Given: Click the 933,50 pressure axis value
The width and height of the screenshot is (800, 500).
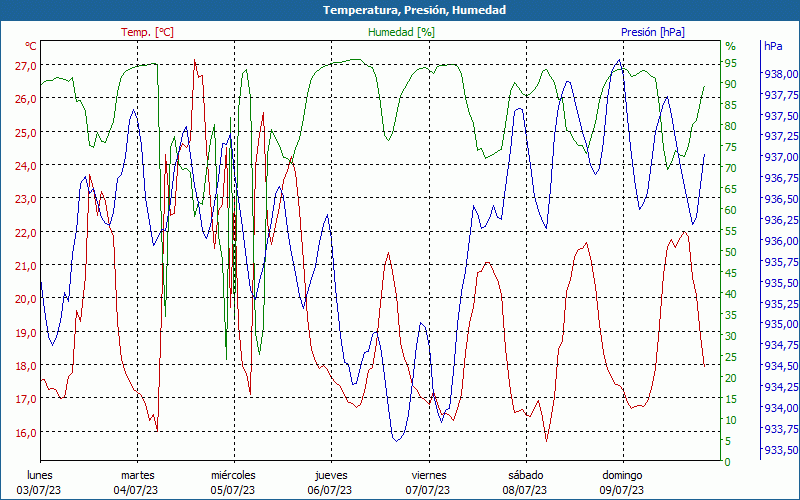Looking at the screenshot, I should pos(780,449).
